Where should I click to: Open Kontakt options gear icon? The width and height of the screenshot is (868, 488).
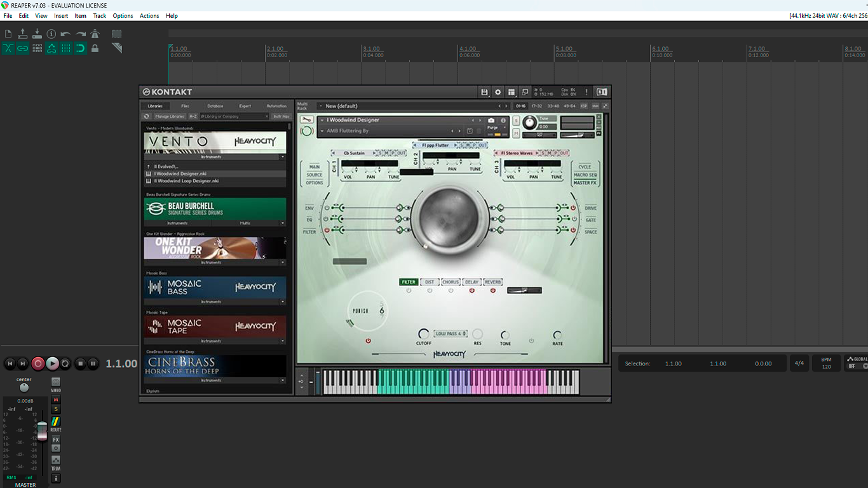[x=498, y=92]
